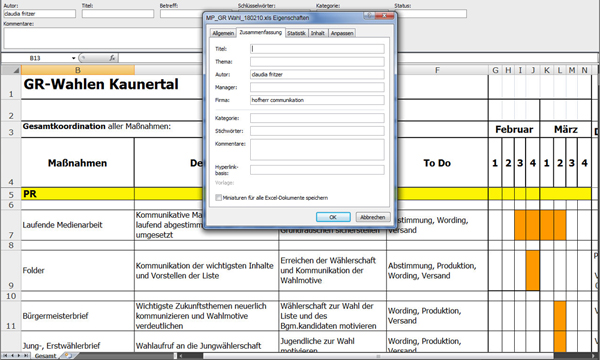Click Gesamtkoordination aller Maßnahmen cell
This screenshot has height=360, width=600.
tap(96, 127)
